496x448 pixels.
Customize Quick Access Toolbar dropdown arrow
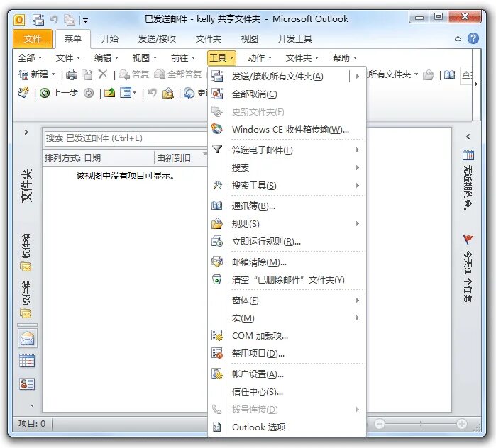click(85, 21)
